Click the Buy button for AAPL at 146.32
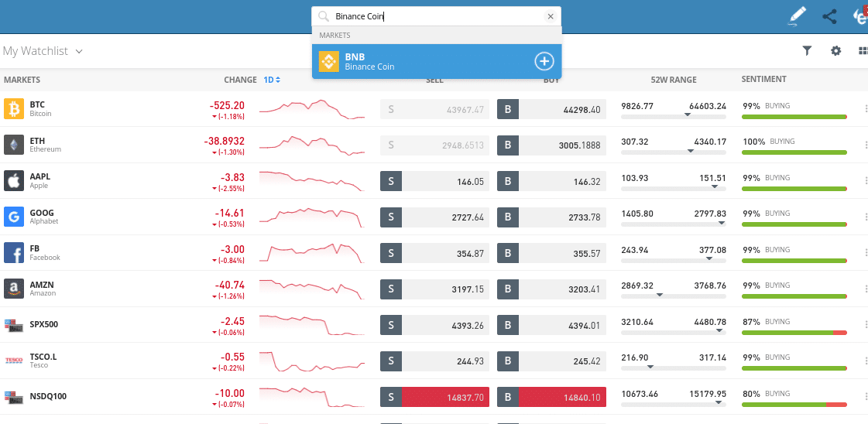868x424 pixels. pyautogui.click(x=551, y=181)
